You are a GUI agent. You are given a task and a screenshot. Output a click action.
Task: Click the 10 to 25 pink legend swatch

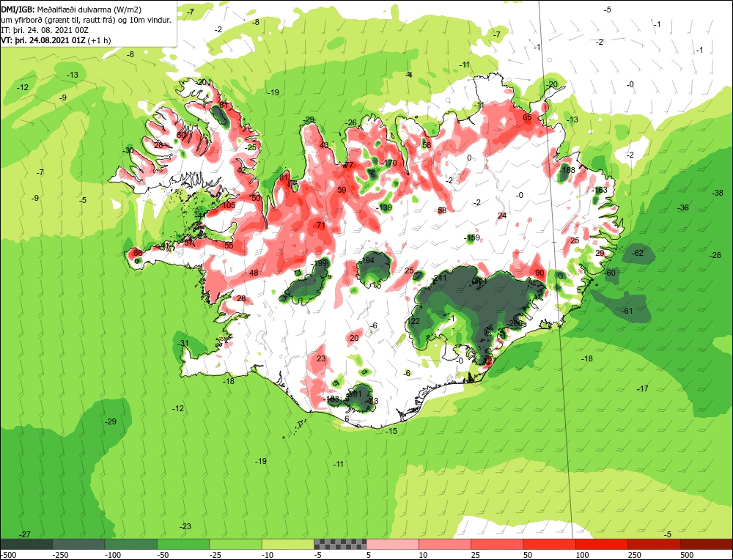pos(445,544)
